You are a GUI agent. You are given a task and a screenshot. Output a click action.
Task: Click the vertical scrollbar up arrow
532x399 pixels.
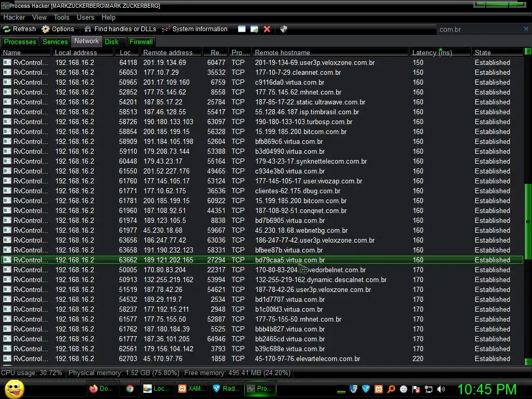tap(528, 51)
